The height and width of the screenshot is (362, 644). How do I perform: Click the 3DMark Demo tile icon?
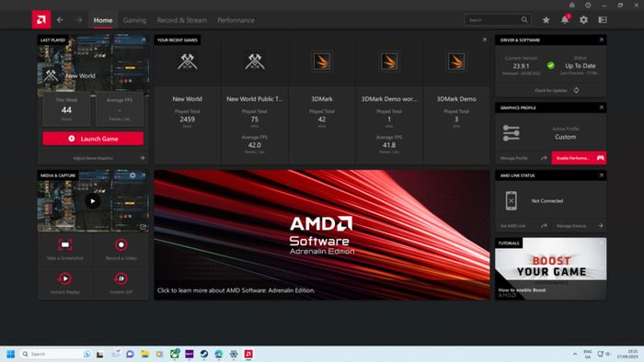tap(456, 62)
